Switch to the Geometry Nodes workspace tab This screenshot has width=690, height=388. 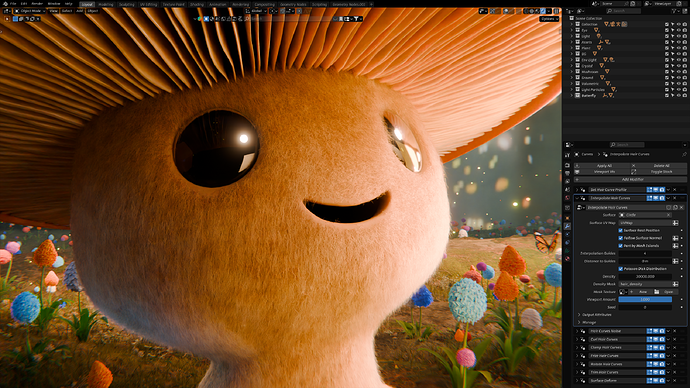click(293, 4)
